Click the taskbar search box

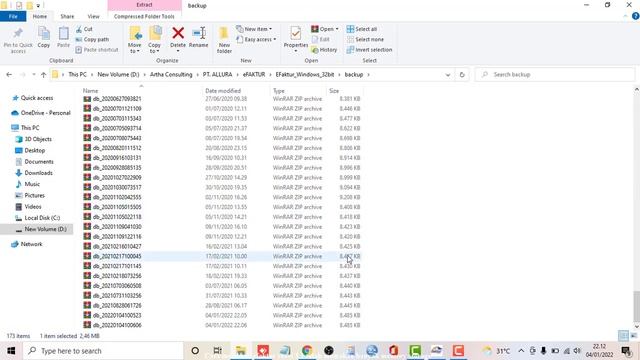click(103, 351)
